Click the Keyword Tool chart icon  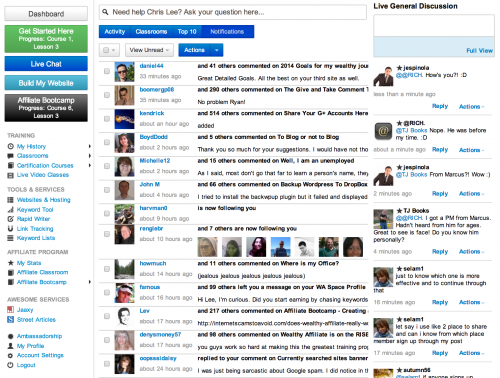[x=11, y=210]
